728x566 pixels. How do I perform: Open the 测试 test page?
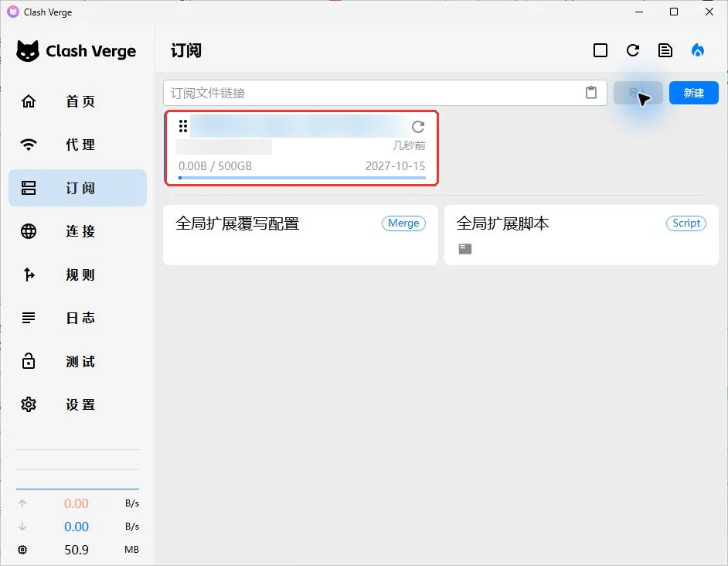(x=77, y=361)
